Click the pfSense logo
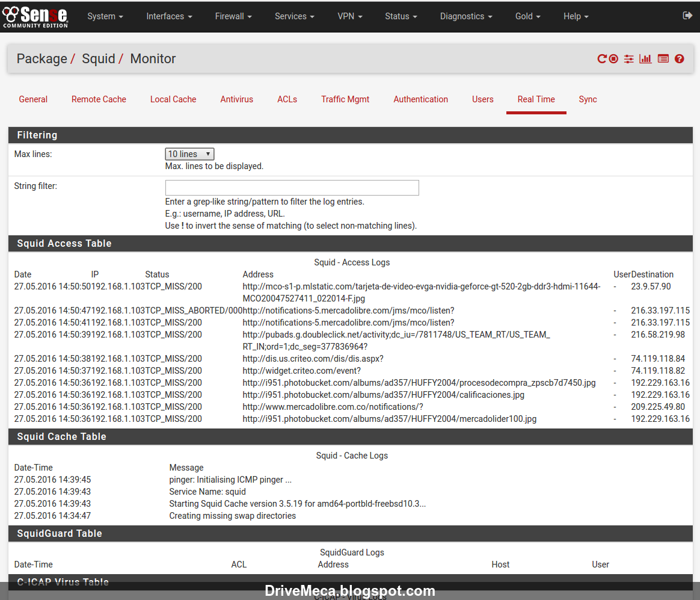This screenshot has height=600, width=700. point(35,16)
